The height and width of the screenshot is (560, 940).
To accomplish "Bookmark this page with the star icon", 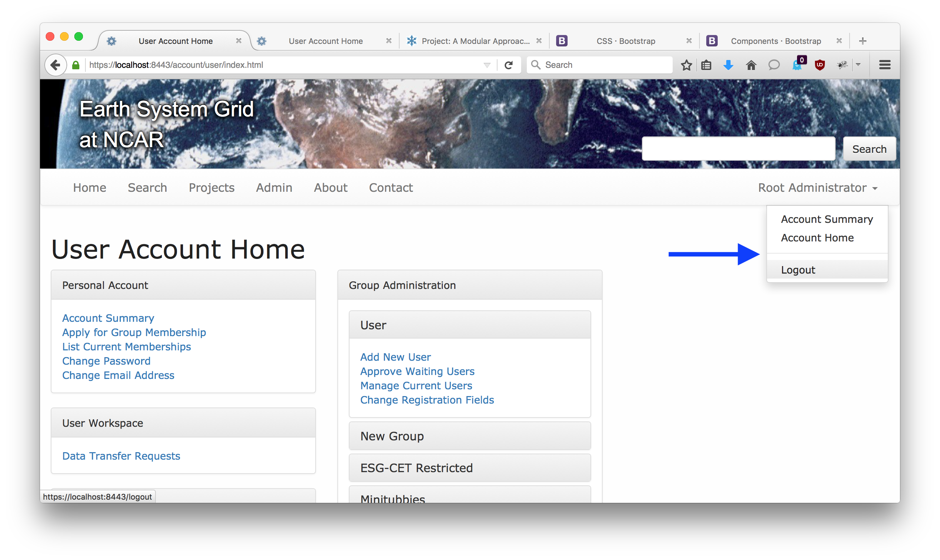I will (x=686, y=65).
